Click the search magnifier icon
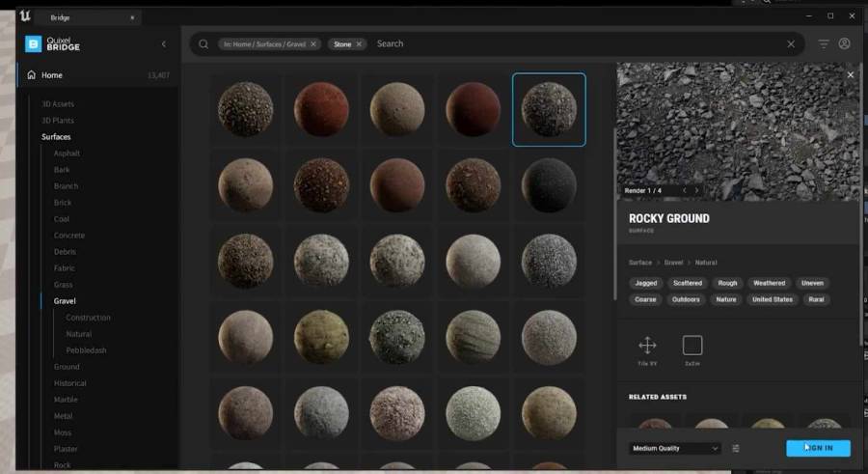 pyautogui.click(x=203, y=43)
